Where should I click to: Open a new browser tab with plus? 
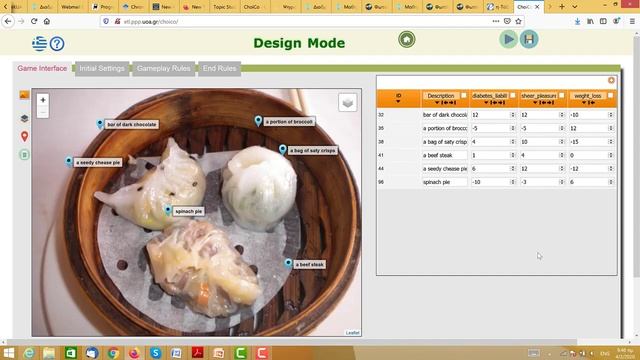(x=562, y=7)
